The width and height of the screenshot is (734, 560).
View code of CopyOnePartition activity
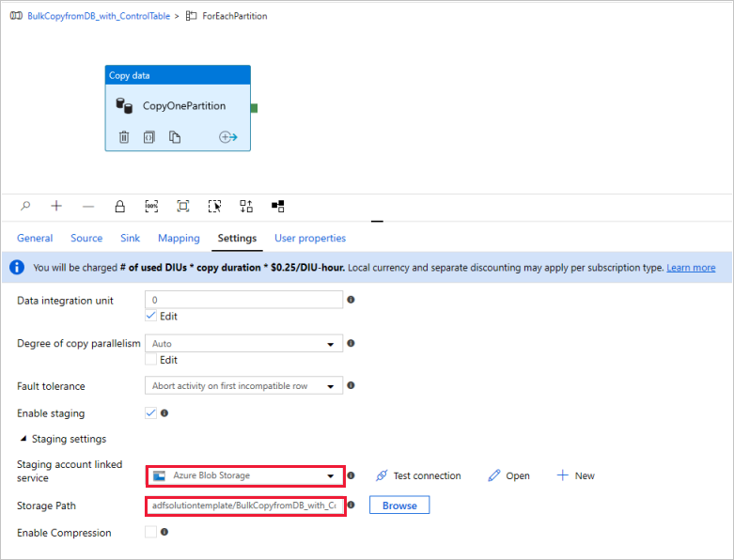pos(148,137)
